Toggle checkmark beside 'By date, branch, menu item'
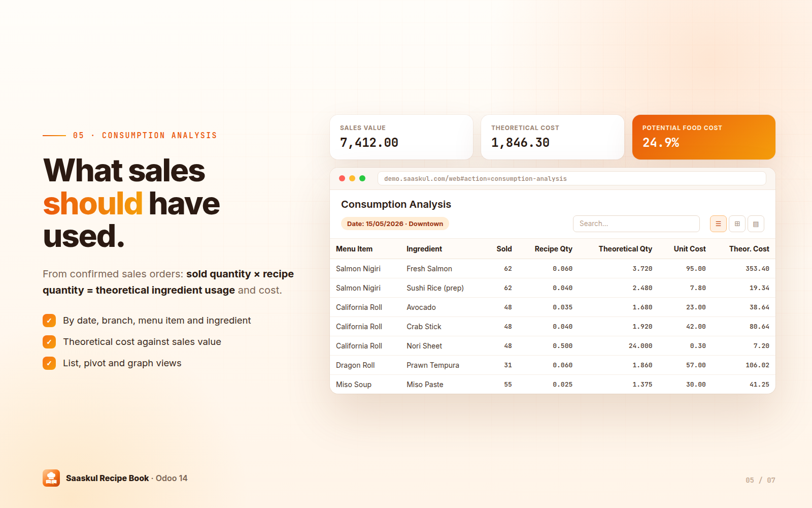Screen dimensions: 812x508 [x=49, y=321]
